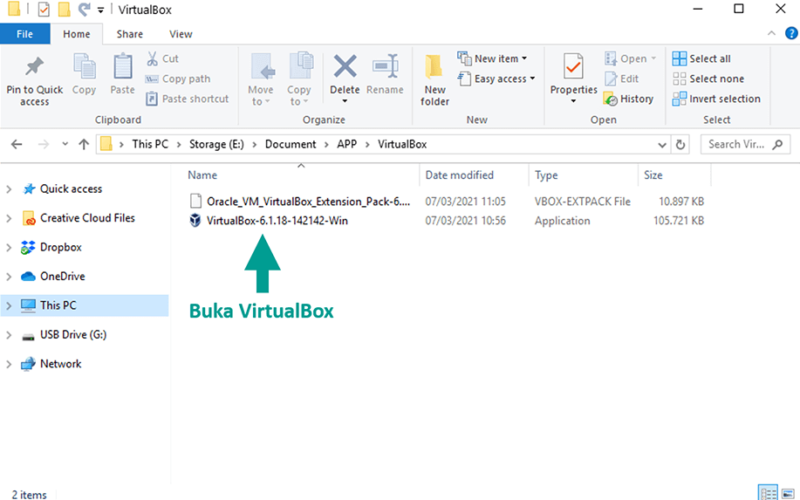Select the Oracle_VM_VirtualBox_Extension_Pack file name

(308, 202)
